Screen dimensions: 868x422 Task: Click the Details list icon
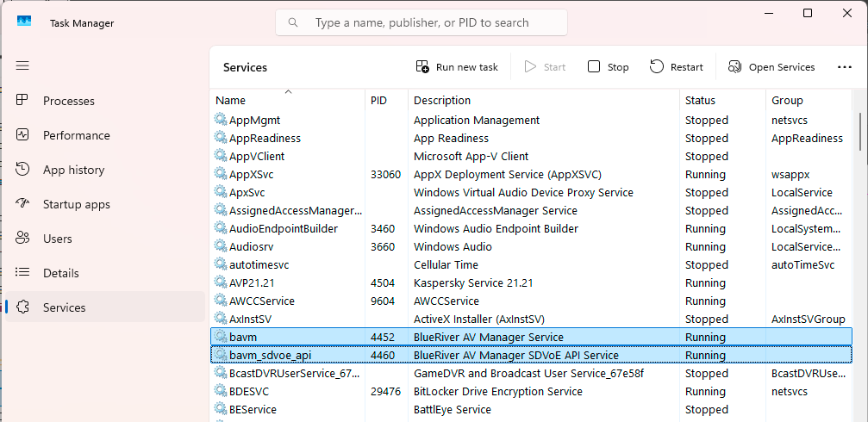click(23, 273)
